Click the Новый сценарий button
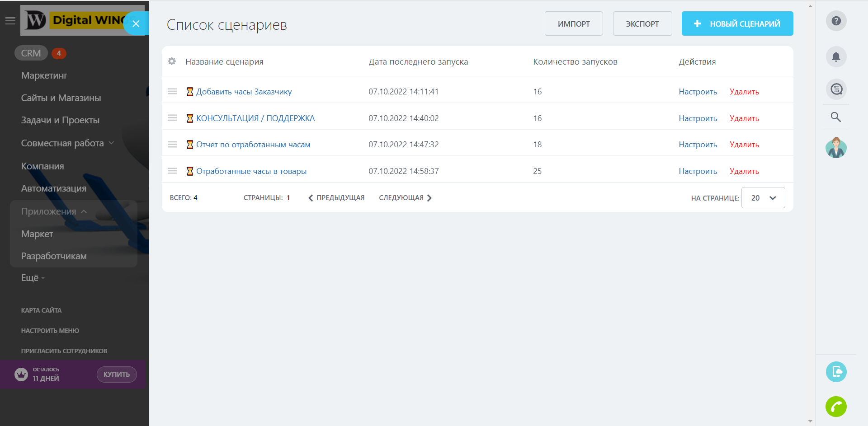Image resolution: width=868 pixels, height=426 pixels. pyautogui.click(x=737, y=23)
